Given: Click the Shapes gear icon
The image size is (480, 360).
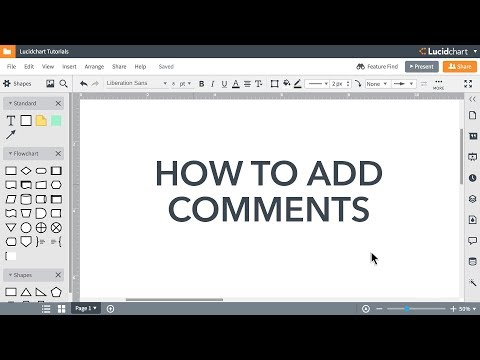Looking at the screenshot, I should pos(7,83).
